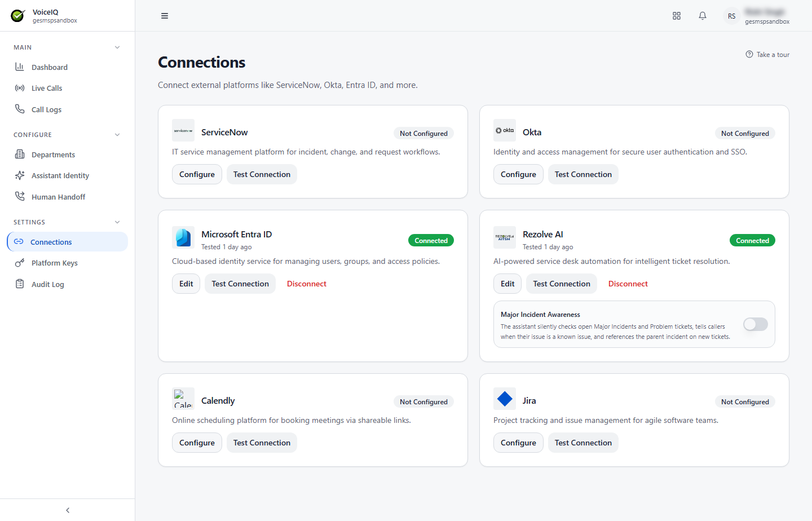Click the Entra ID Connected badge
The image size is (812, 521).
[431, 241]
